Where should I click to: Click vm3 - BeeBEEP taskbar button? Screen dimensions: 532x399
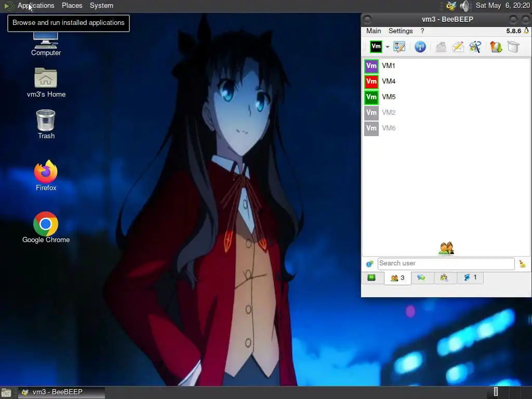click(61, 392)
